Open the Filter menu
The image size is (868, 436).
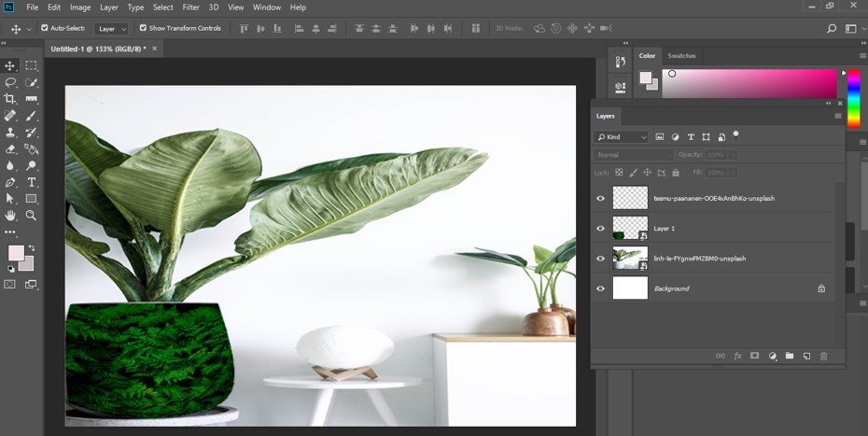tap(190, 7)
